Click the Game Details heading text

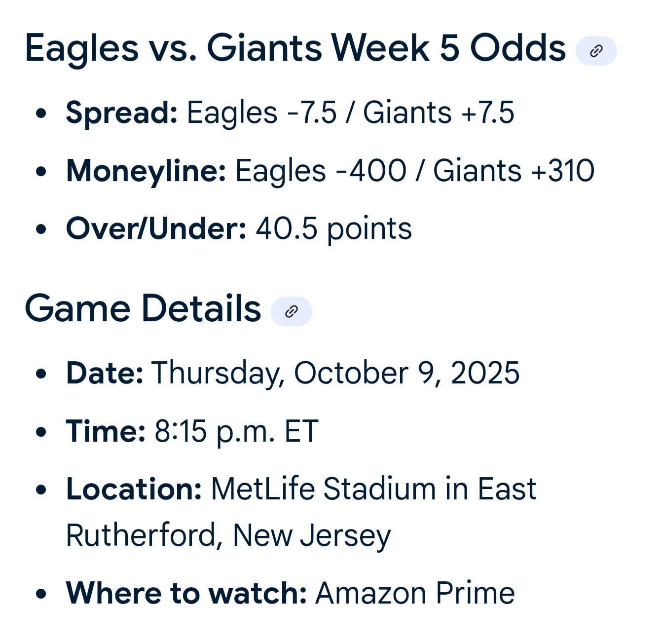[143, 309]
